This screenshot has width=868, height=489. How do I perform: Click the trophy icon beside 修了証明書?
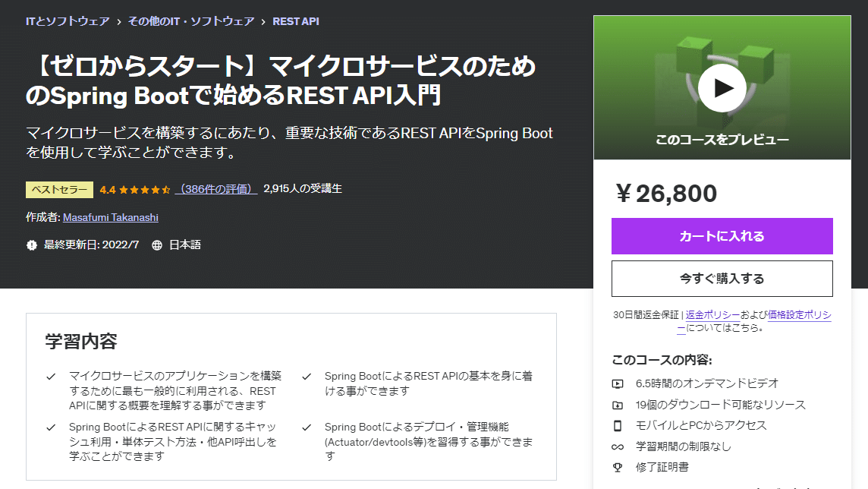click(x=616, y=467)
